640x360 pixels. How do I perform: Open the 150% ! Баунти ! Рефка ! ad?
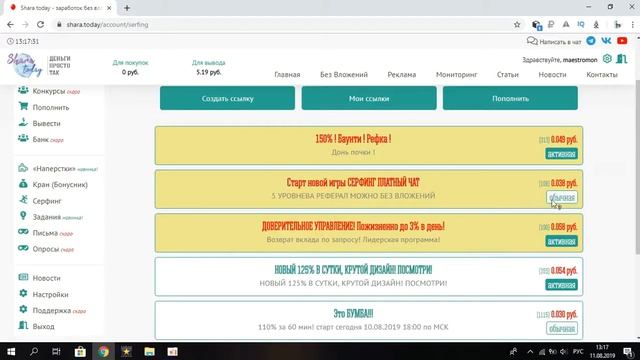(x=353, y=139)
